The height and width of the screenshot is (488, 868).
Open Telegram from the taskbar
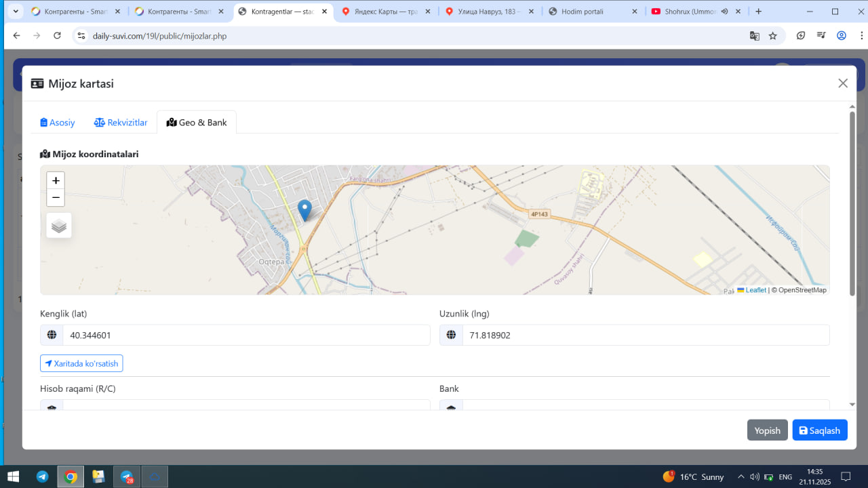coord(42,476)
